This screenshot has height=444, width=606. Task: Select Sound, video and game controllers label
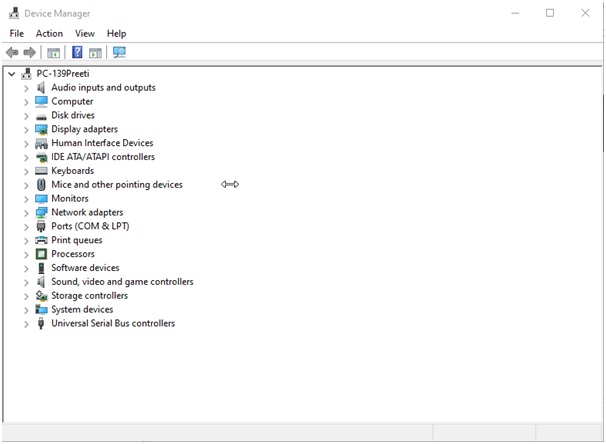[122, 282]
